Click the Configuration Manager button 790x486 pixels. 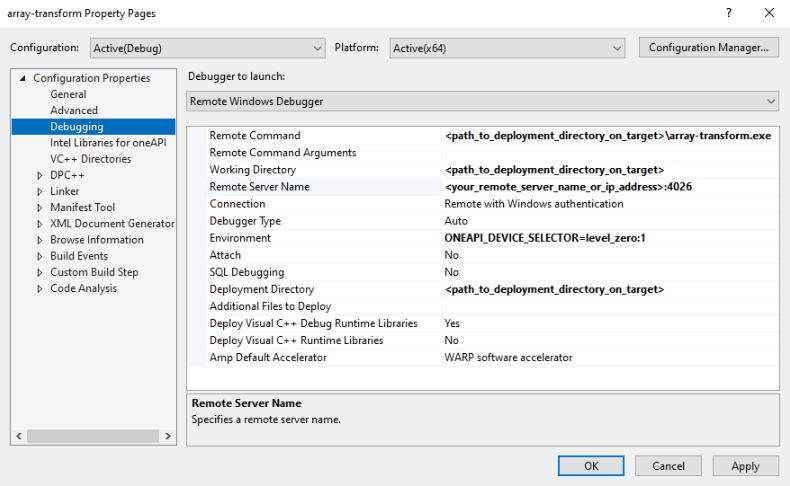(x=708, y=48)
